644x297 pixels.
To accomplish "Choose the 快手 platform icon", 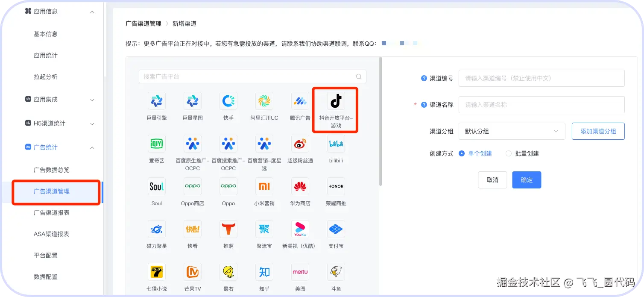I will click(x=228, y=101).
